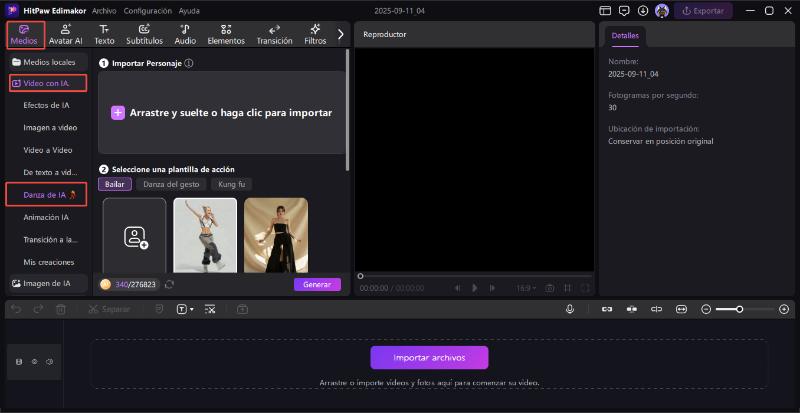Viewport: 800px width, 413px height.
Task: Open the user avatar profile
Action: tap(662, 11)
